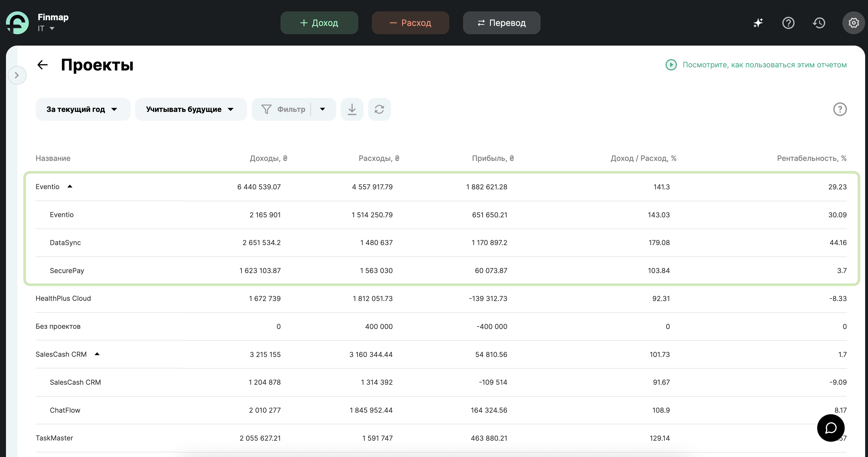Open the history clock icon
868x457 pixels.
click(819, 23)
